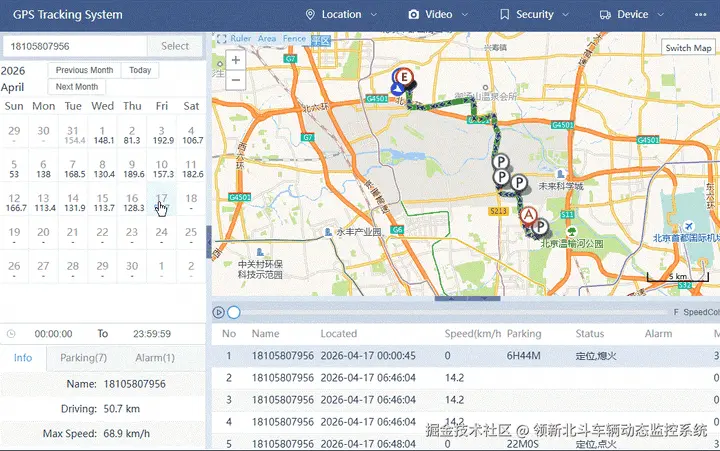720x451 pixels.
Task: Click the GPS Tracking System title
Action: [x=68, y=15]
